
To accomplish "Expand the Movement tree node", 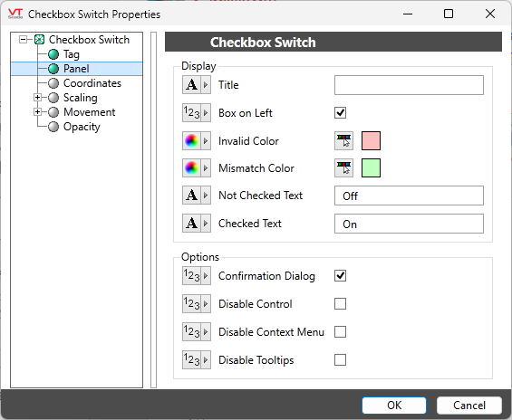I will (37, 112).
